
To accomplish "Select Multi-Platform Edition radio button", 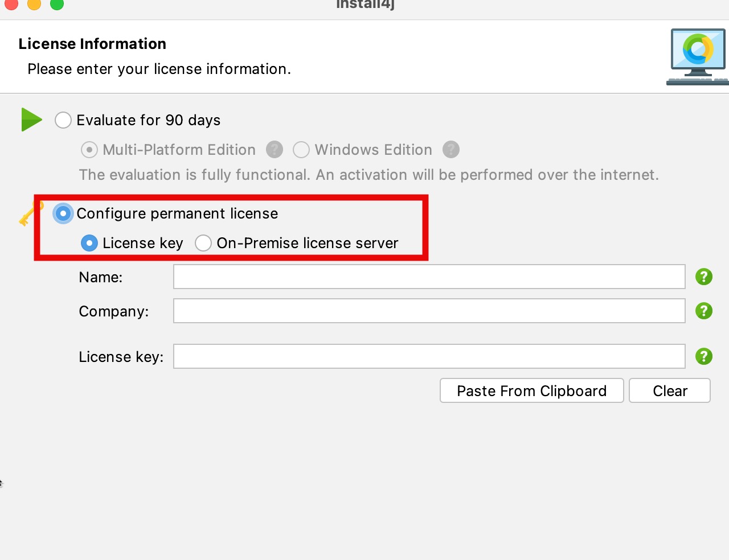I will 89,150.
